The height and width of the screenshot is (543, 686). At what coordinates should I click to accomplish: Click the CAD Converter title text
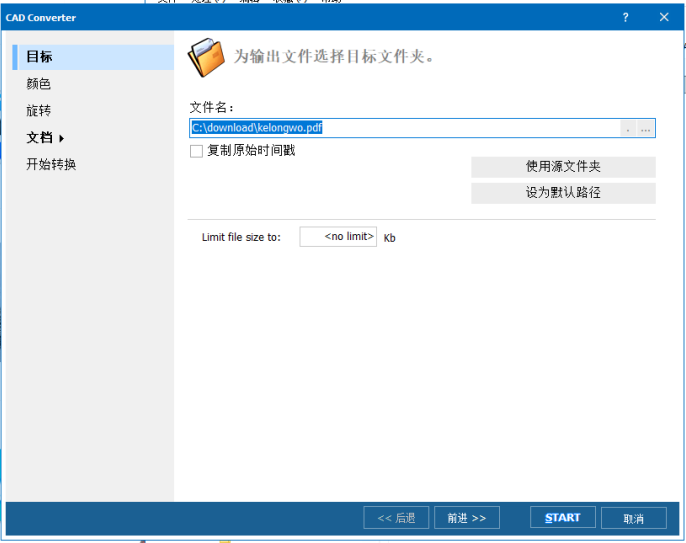pos(41,18)
